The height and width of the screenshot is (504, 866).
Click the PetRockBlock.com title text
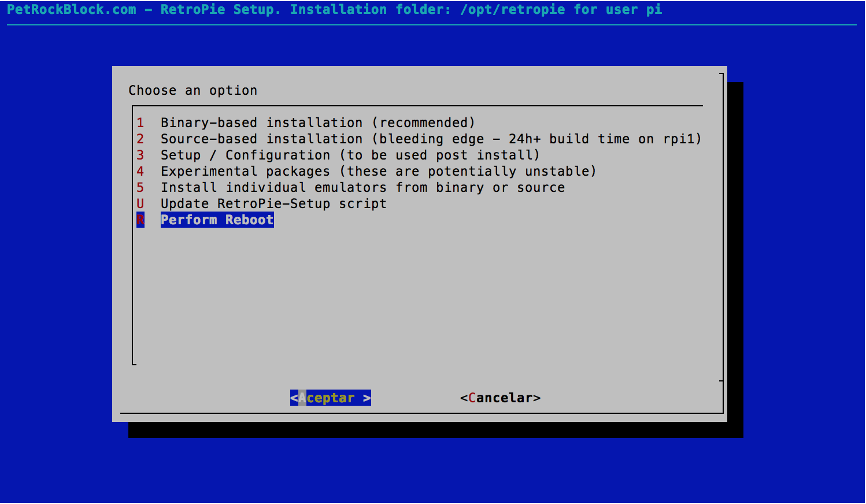point(72,9)
